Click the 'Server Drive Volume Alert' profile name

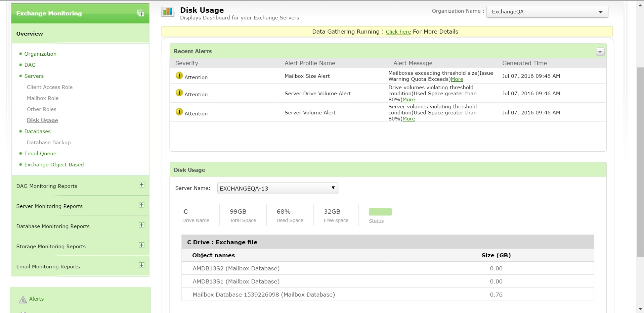pyautogui.click(x=317, y=94)
